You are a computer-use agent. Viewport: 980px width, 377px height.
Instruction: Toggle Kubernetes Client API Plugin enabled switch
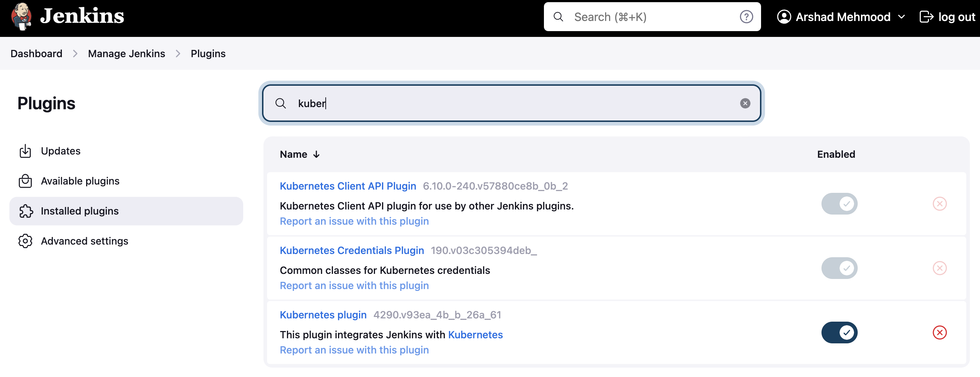tap(839, 204)
